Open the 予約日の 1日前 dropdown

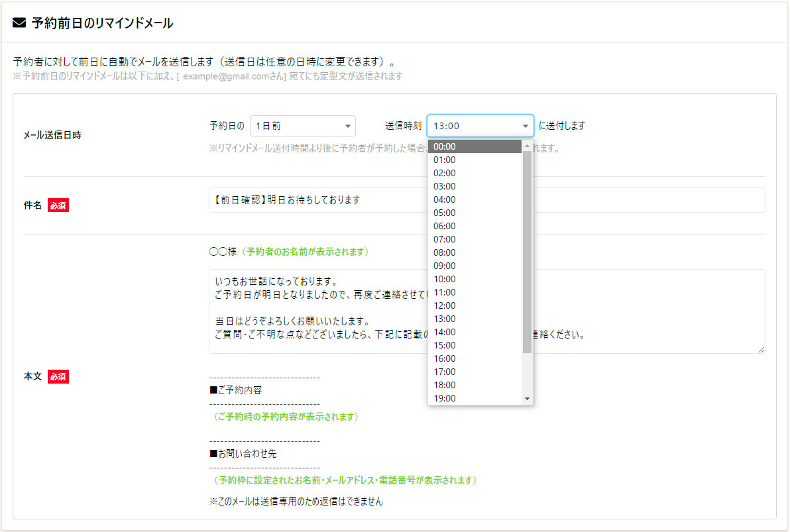[x=302, y=126]
